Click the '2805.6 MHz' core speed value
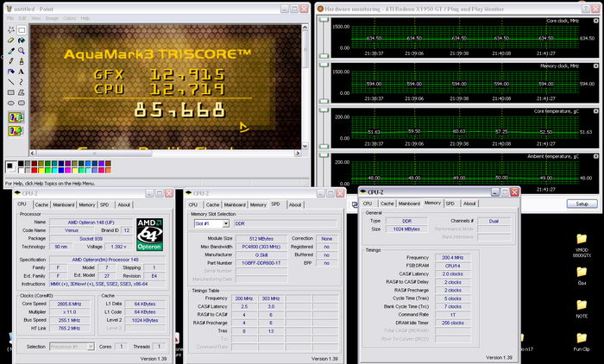 70,304
